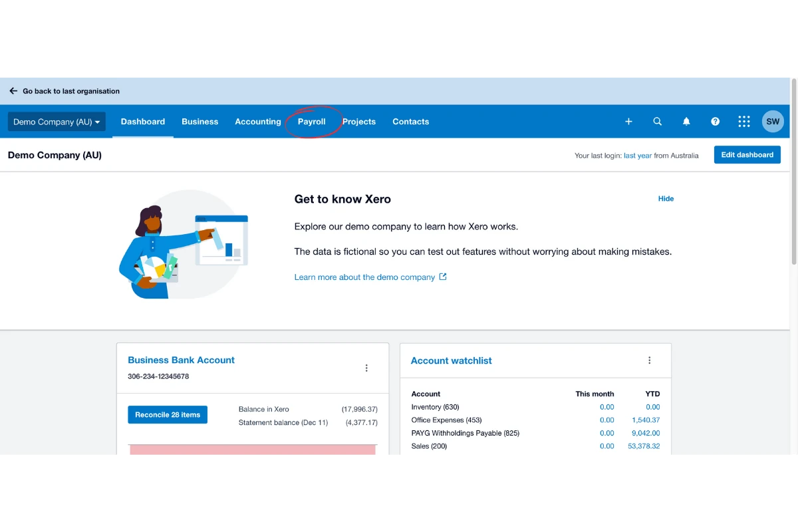This screenshot has width=798, height=532.
Task: Click the Edit dashboard button
Action: click(x=747, y=155)
